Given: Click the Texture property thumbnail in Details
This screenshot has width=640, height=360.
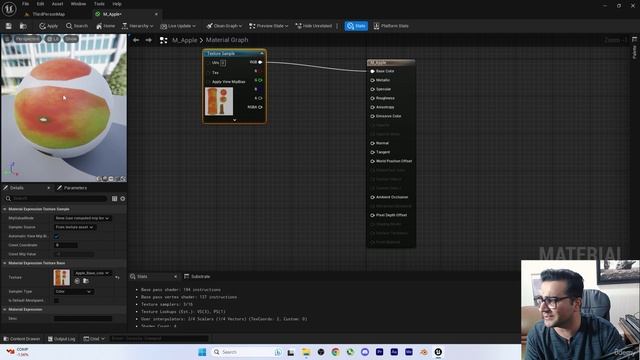Looking at the screenshot, I should click(x=62, y=277).
